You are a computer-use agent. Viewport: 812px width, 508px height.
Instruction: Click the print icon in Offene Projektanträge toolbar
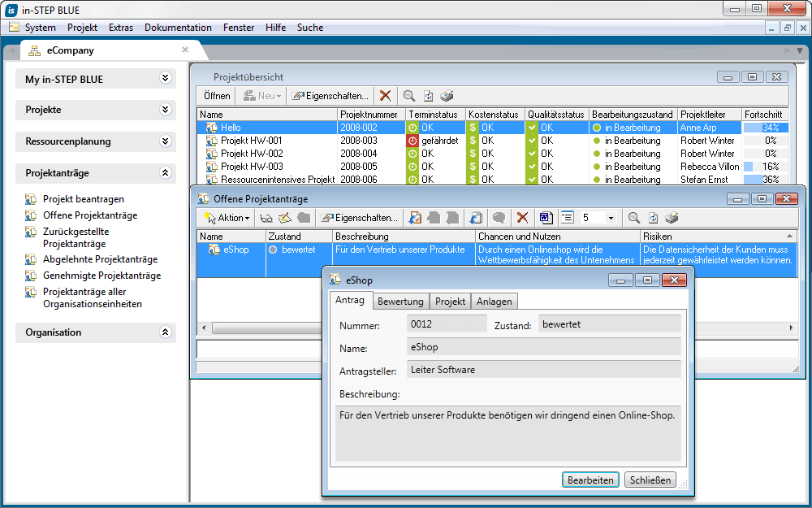click(671, 218)
